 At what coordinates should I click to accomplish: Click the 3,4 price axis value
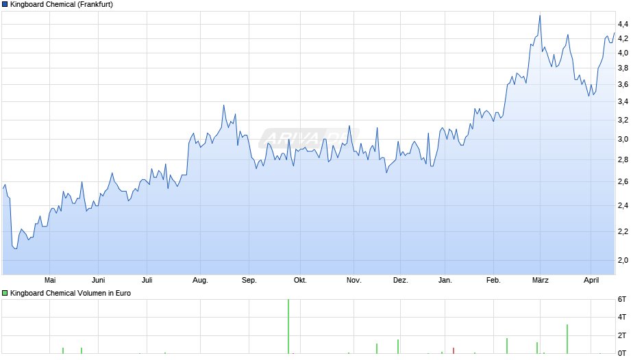pyautogui.click(x=623, y=102)
